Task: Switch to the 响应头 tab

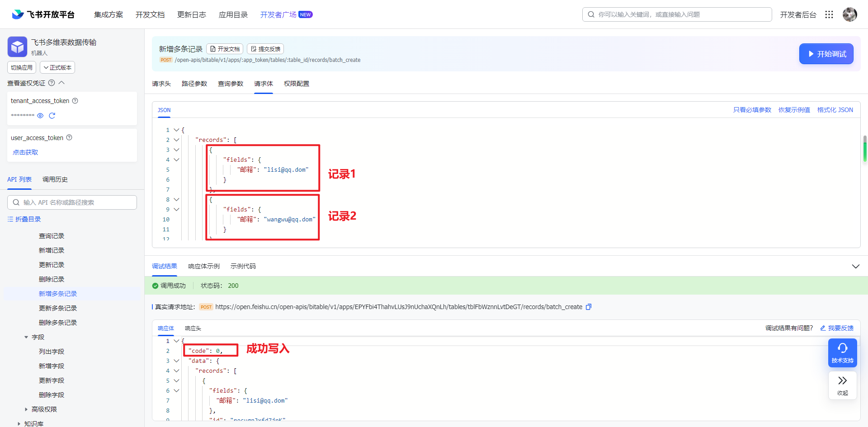Action: tap(193, 328)
